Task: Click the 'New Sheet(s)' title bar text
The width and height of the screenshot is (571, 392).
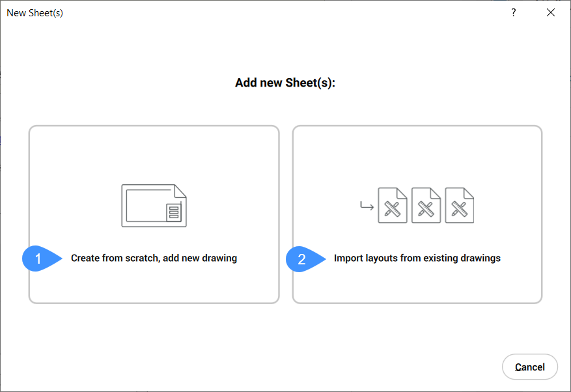Action: click(x=35, y=13)
